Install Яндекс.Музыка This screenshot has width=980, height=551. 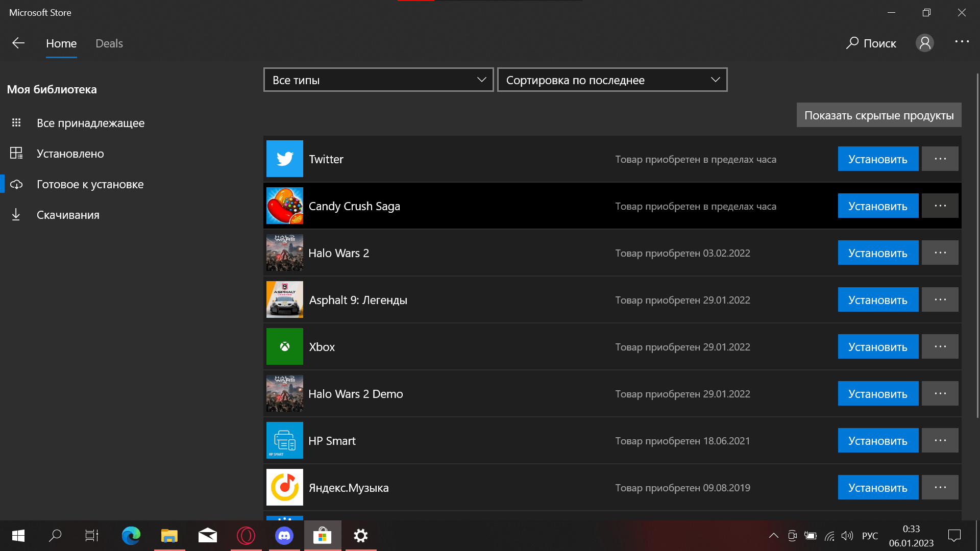tap(878, 487)
